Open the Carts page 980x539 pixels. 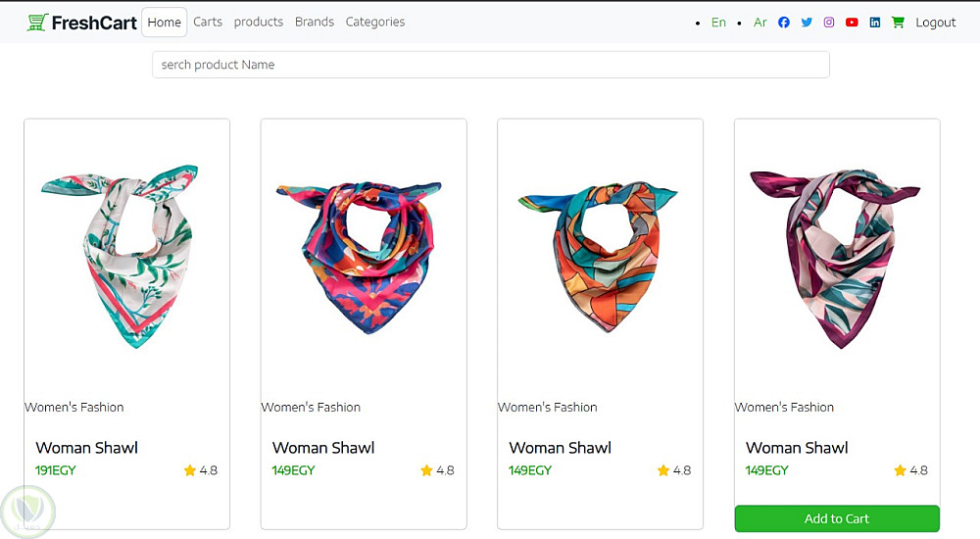[208, 22]
